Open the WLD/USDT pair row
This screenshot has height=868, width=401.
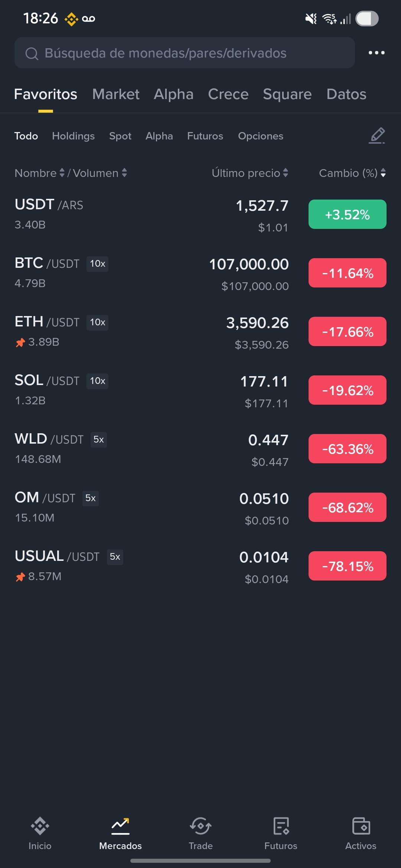(x=200, y=449)
